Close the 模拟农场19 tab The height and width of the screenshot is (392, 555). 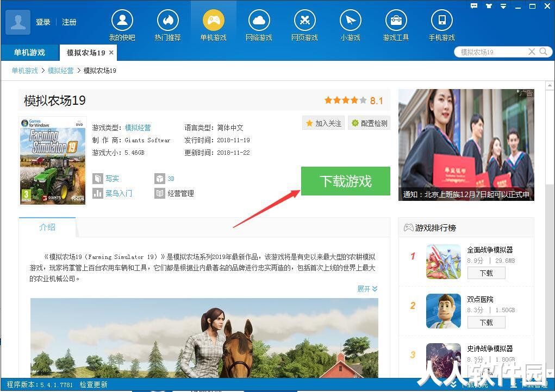(111, 52)
